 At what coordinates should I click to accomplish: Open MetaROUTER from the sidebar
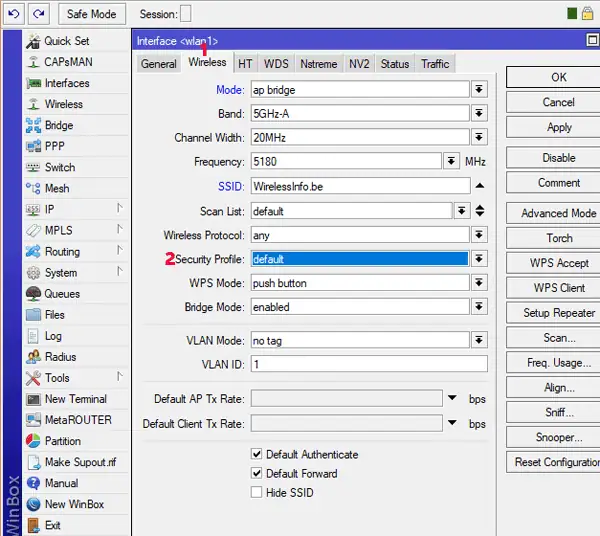[78, 420]
